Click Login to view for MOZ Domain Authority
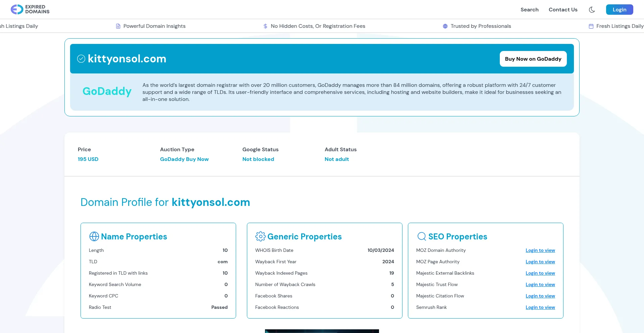The image size is (644, 333). pos(540,250)
